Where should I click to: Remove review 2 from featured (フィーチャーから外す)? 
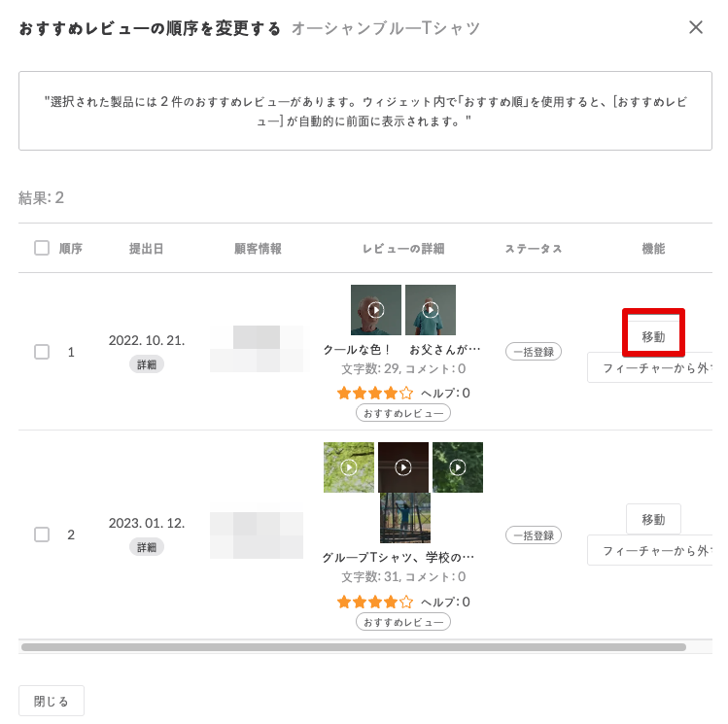point(651,550)
